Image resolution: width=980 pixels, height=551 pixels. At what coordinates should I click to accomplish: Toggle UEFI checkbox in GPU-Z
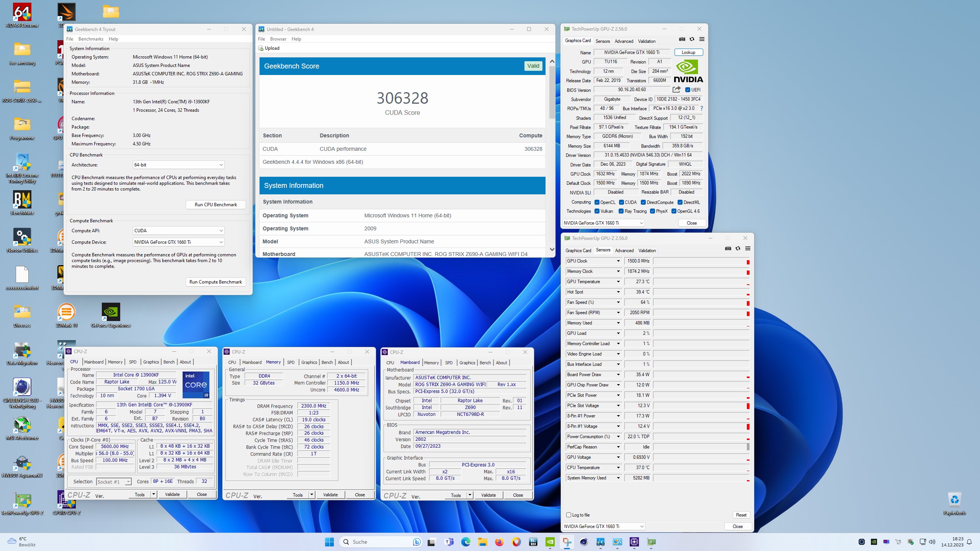coord(688,90)
